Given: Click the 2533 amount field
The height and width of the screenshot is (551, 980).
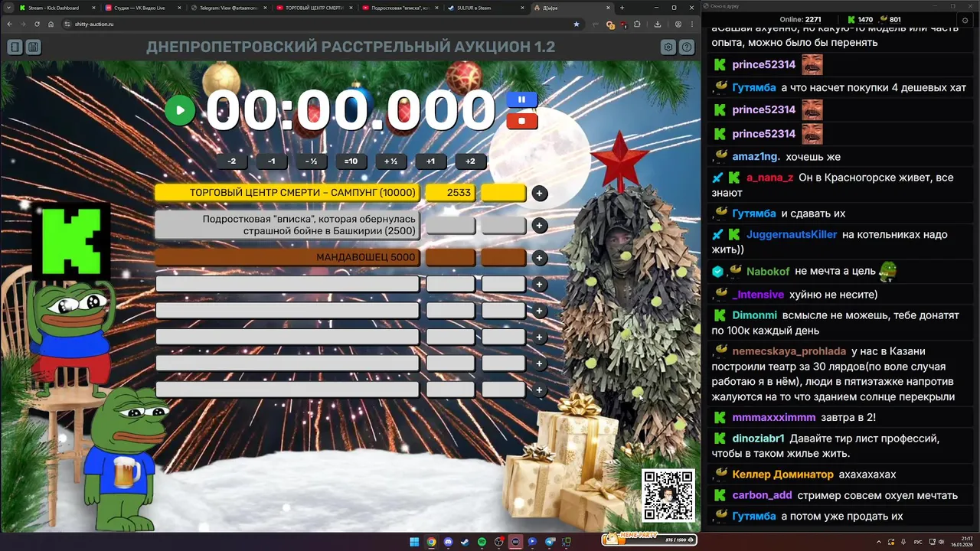Looking at the screenshot, I should [x=450, y=193].
